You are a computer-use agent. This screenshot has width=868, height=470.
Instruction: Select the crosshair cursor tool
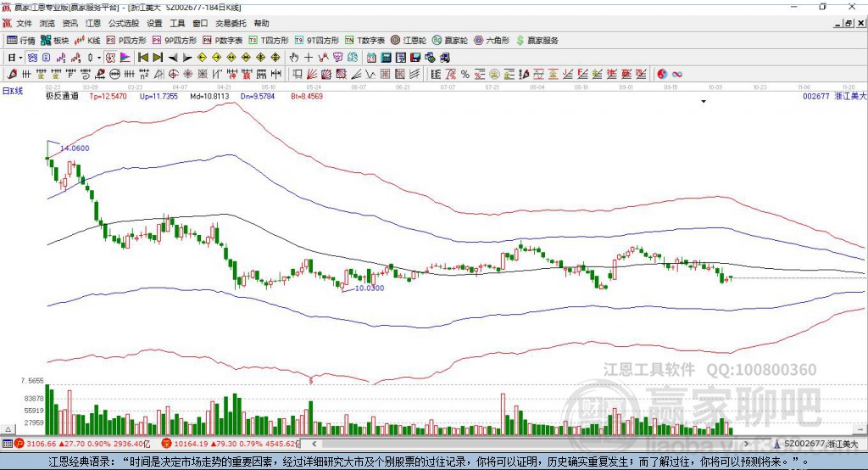click(x=309, y=58)
